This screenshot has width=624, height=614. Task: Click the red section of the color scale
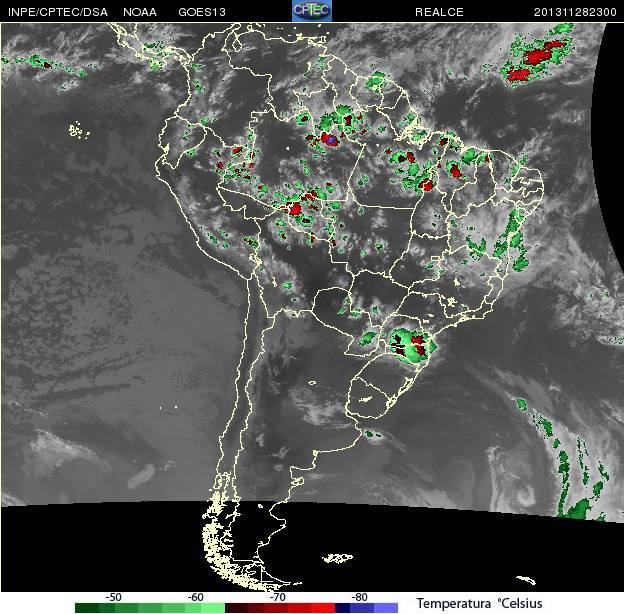[280, 608]
